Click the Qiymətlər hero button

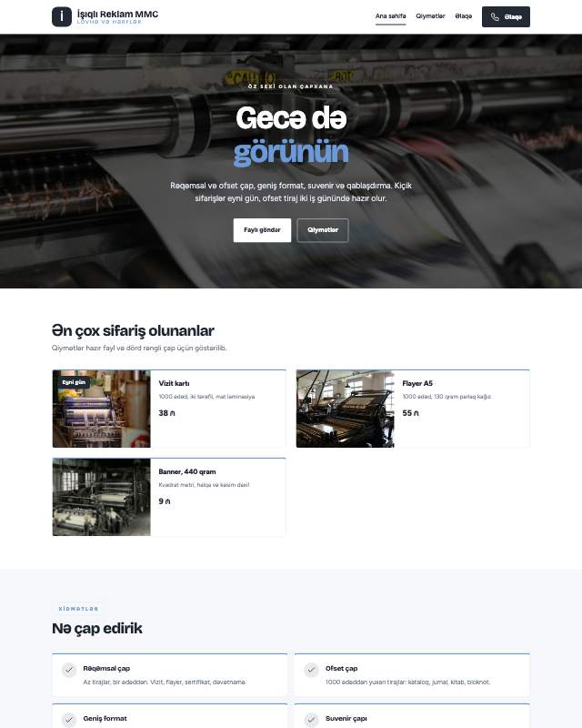pos(323,230)
